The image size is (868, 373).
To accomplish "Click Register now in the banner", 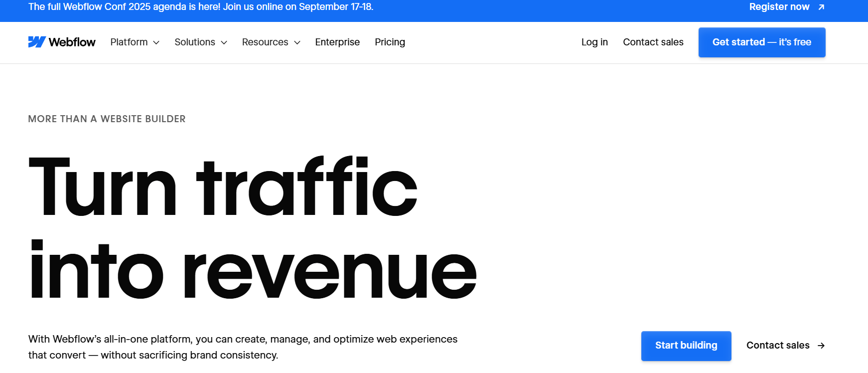I will 779,7.
